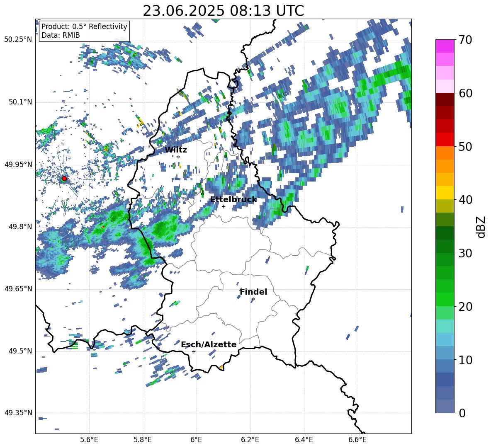Viewport: 491px width, 448px height.
Task: Click the 5.6°E longitude tick label
Action: pyautogui.click(x=89, y=440)
